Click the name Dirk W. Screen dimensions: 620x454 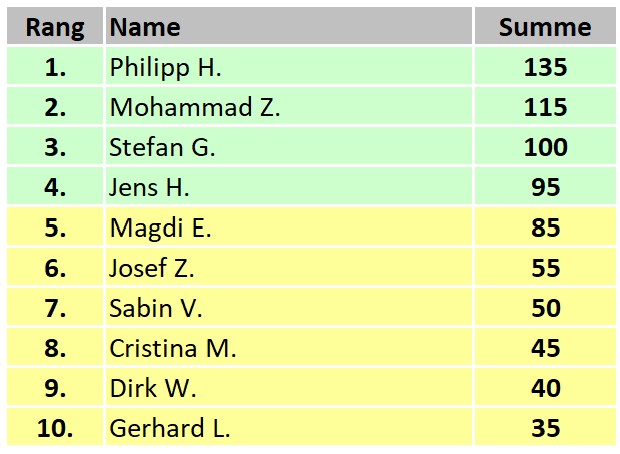coord(153,388)
